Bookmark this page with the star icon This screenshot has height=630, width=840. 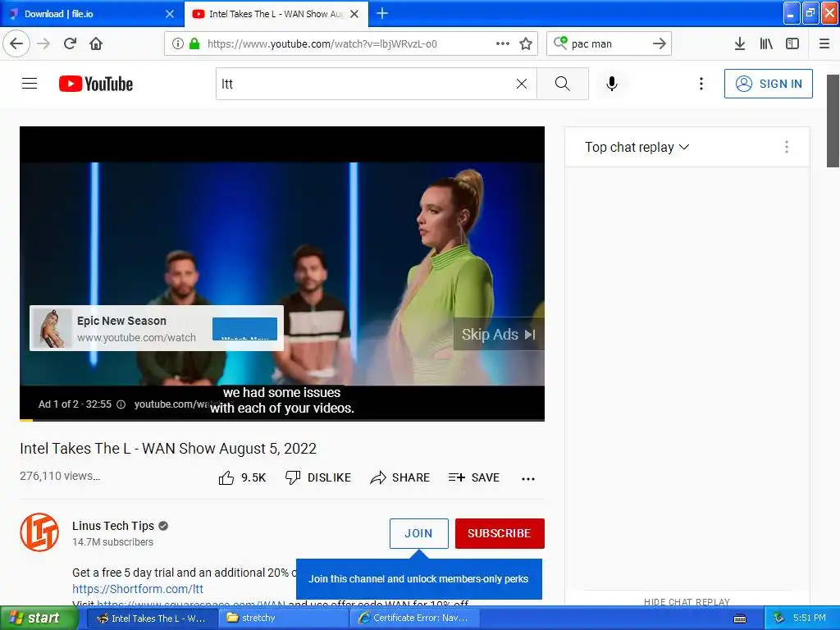526,44
